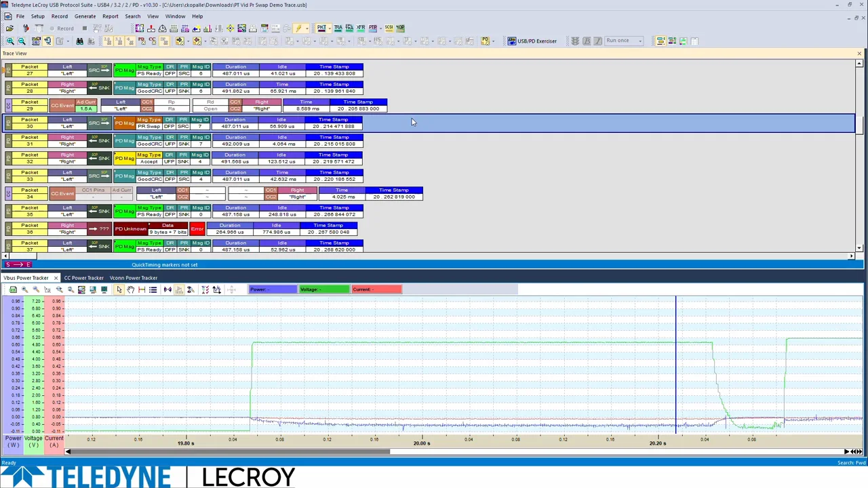Click the Current readout swatch
This screenshot has height=488, width=868.
coord(376,289)
